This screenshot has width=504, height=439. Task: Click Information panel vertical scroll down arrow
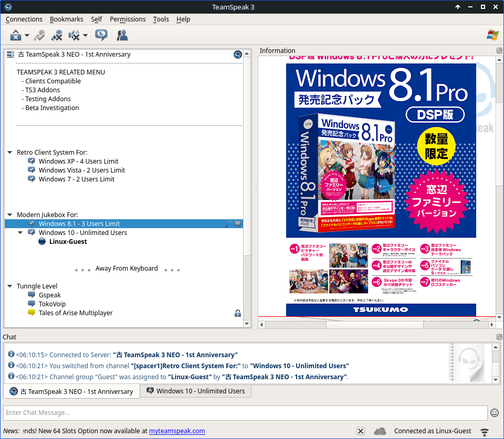pyautogui.click(x=499, y=317)
